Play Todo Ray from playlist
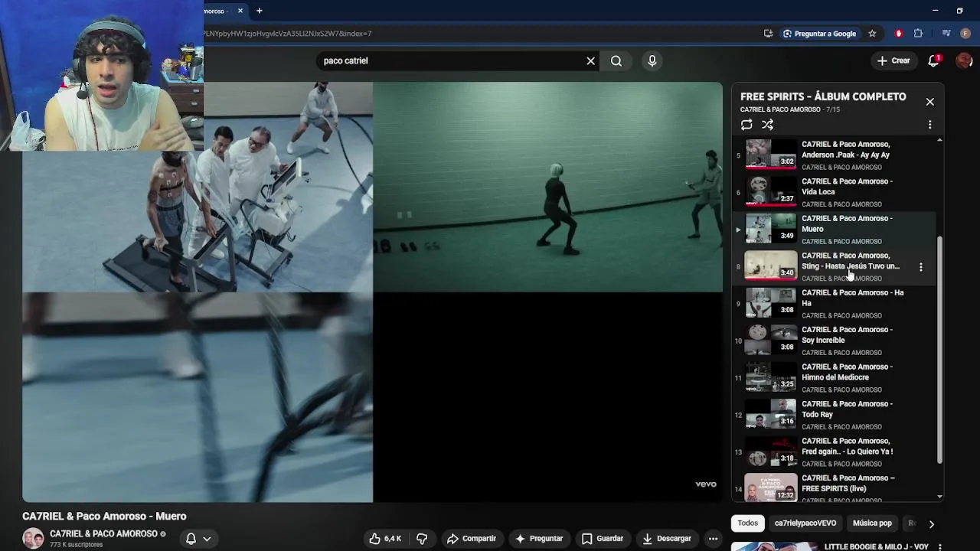This screenshot has width=980, height=551. [x=835, y=414]
